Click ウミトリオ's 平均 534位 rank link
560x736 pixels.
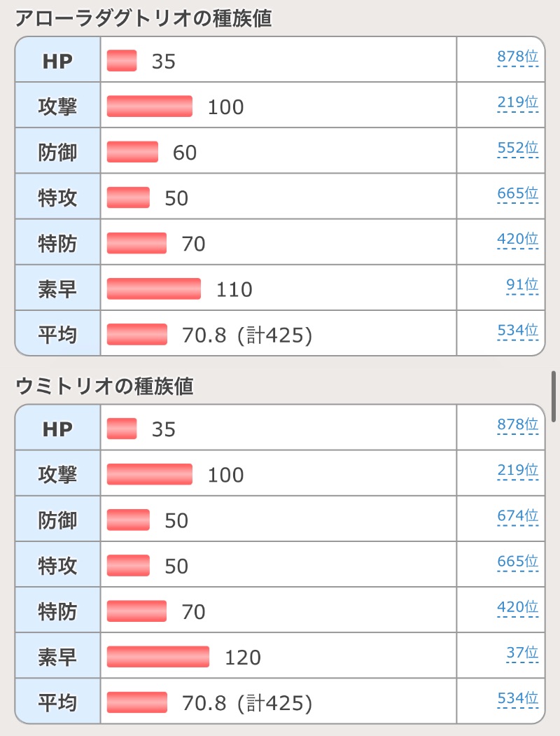pos(517,698)
